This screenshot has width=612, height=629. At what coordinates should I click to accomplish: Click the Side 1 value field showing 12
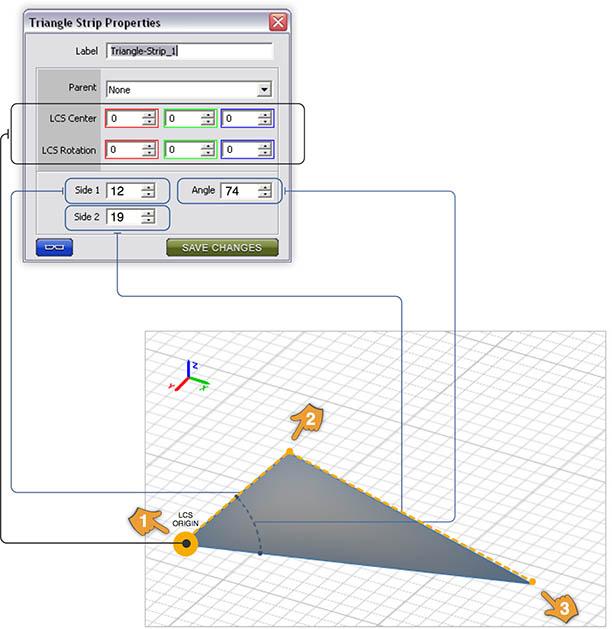[x=131, y=191]
